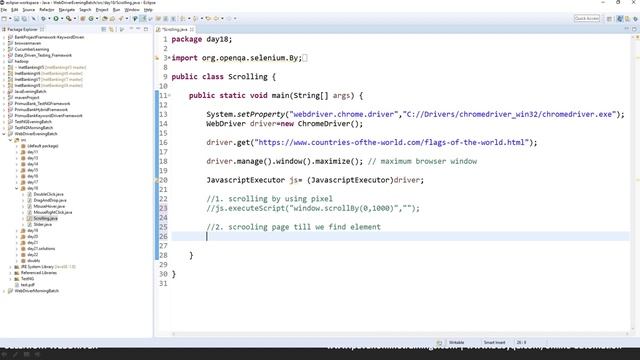This screenshot has width=640, height=360.
Task: Maximize the Package Explorer view
Action: point(146,29)
